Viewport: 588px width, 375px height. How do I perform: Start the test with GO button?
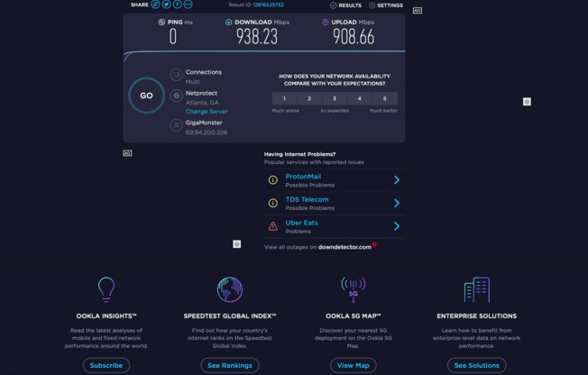146,96
